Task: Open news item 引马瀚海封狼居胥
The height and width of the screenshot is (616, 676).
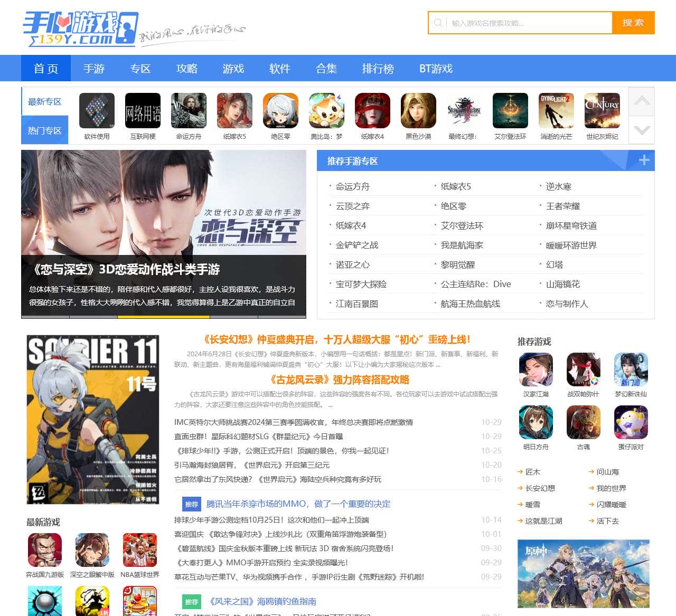Action: tap(252, 465)
